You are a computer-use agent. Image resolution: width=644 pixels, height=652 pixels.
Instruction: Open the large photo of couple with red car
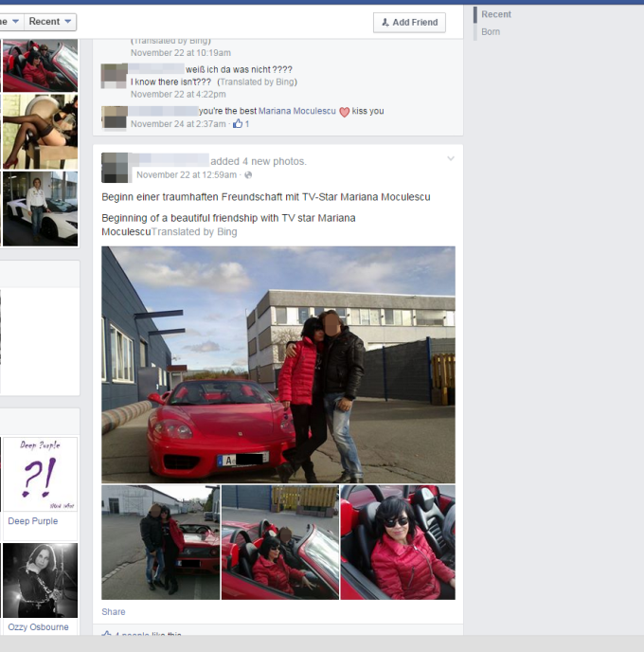click(278, 365)
